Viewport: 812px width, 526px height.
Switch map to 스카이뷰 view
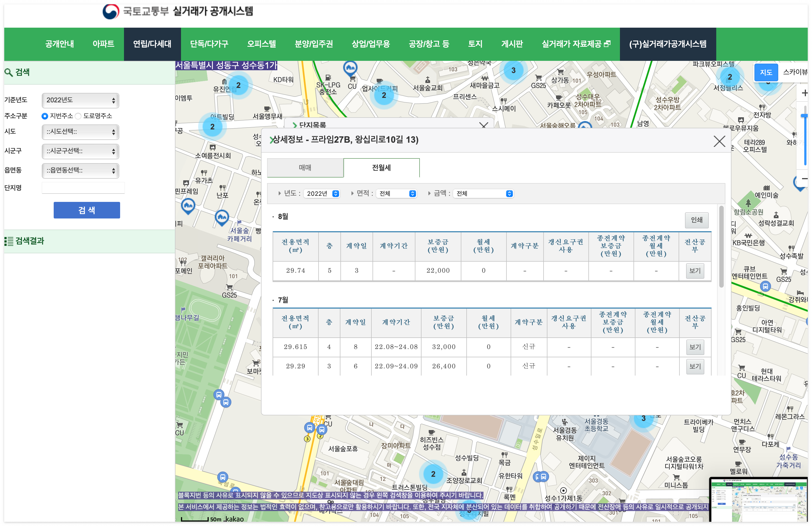tap(795, 72)
